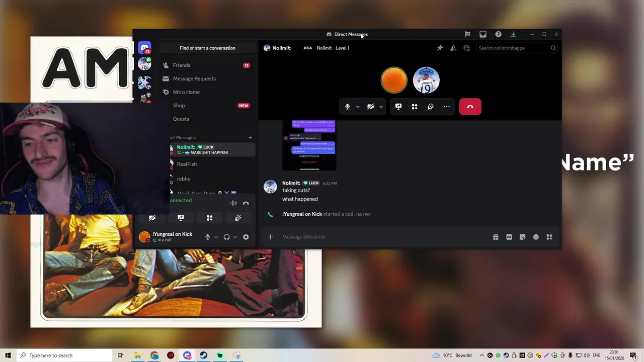Mute microphone in the user panel

207,237
